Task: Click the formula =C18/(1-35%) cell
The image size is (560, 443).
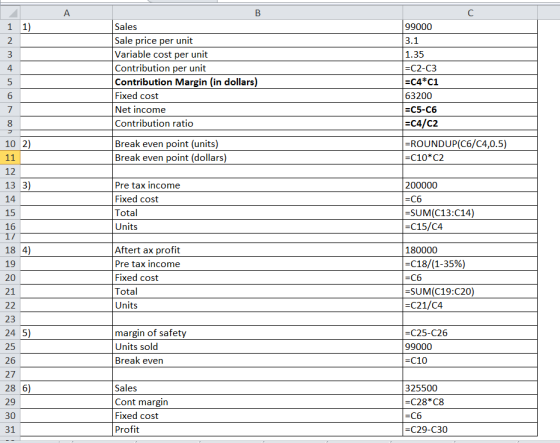Action: pyautogui.click(x=470, y=264)
